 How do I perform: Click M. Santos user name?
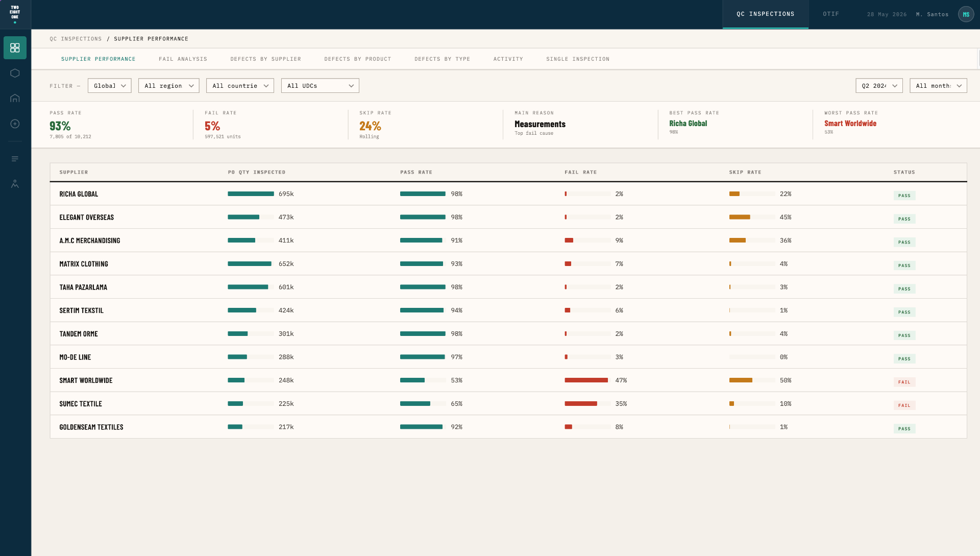point(932,14)
